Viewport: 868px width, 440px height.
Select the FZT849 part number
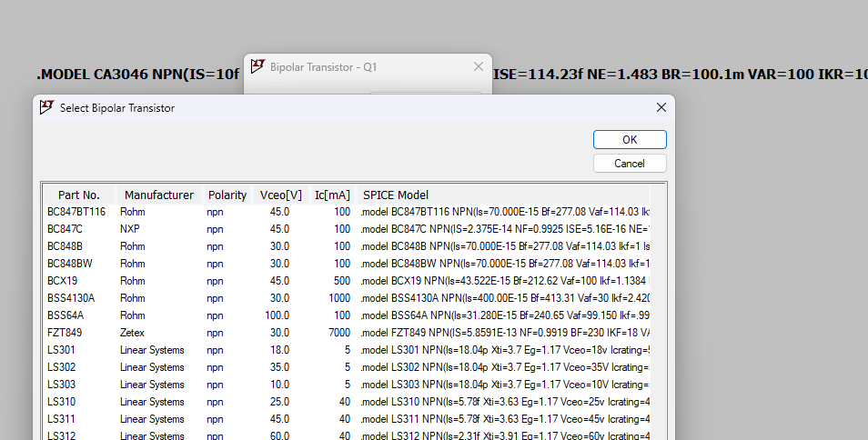65,333
